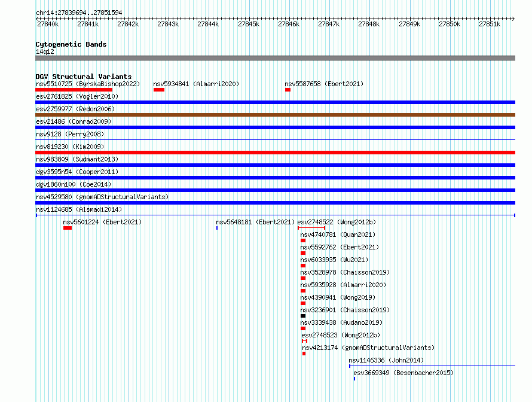Click the blue bar of esv21486 (Conrad2009)

pos(275,127)
